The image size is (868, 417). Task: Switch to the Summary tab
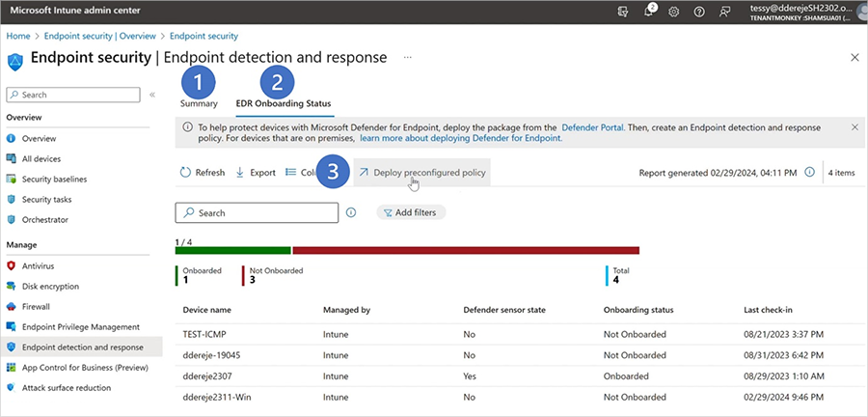tap(199, 103)
